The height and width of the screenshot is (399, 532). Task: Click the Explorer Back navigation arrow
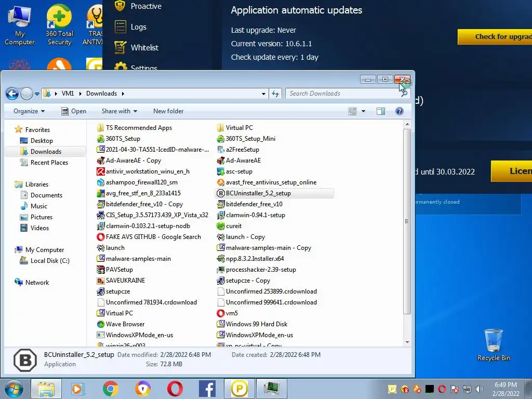[12, 94]
